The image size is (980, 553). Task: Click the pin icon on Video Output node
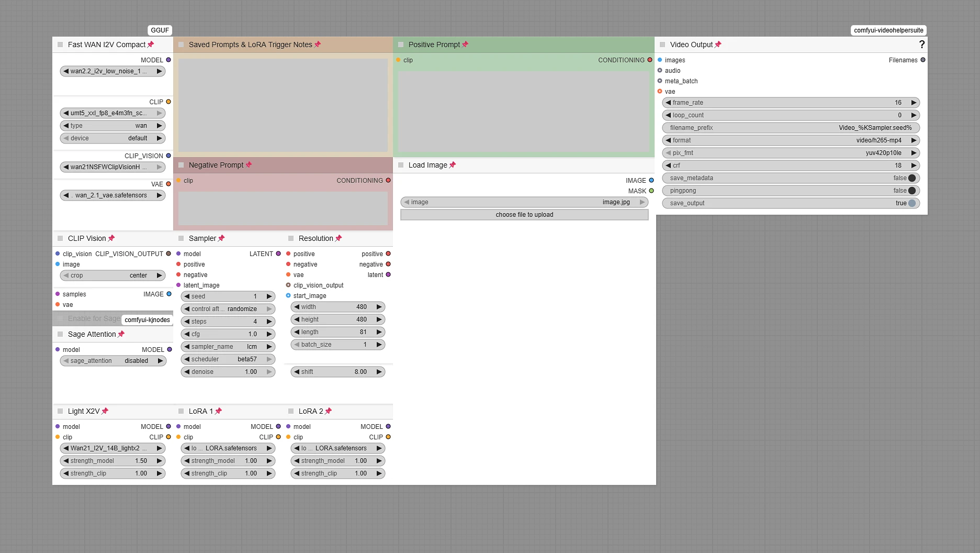(718, 45)
